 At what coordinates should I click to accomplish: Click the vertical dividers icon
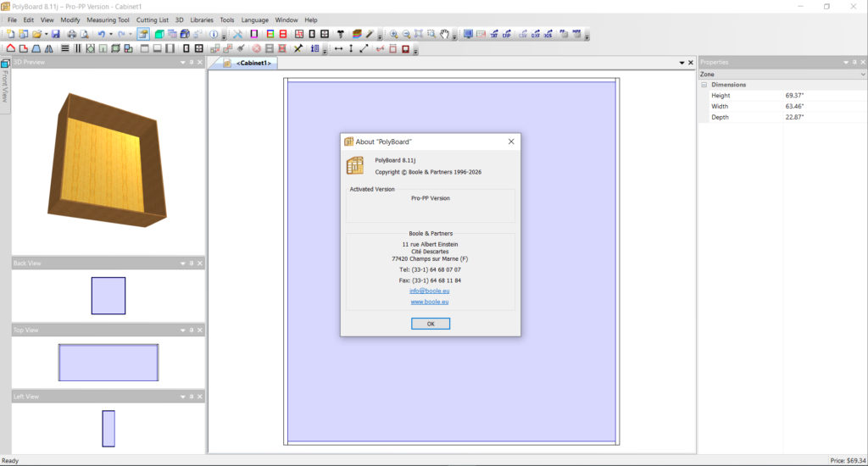pos(77,48)
